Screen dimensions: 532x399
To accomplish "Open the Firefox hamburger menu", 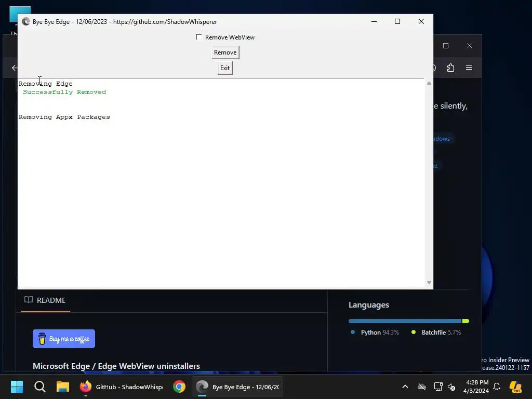I will click(469, 68).
